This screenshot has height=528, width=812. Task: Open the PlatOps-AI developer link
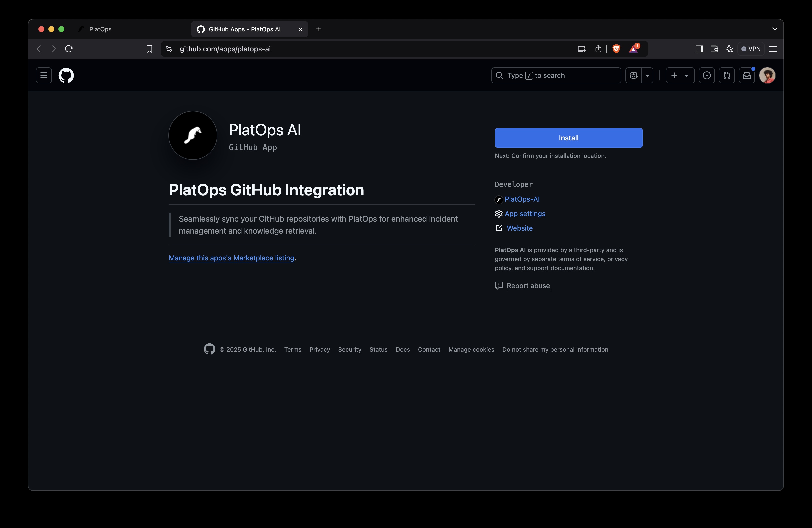tap(522, 199)
